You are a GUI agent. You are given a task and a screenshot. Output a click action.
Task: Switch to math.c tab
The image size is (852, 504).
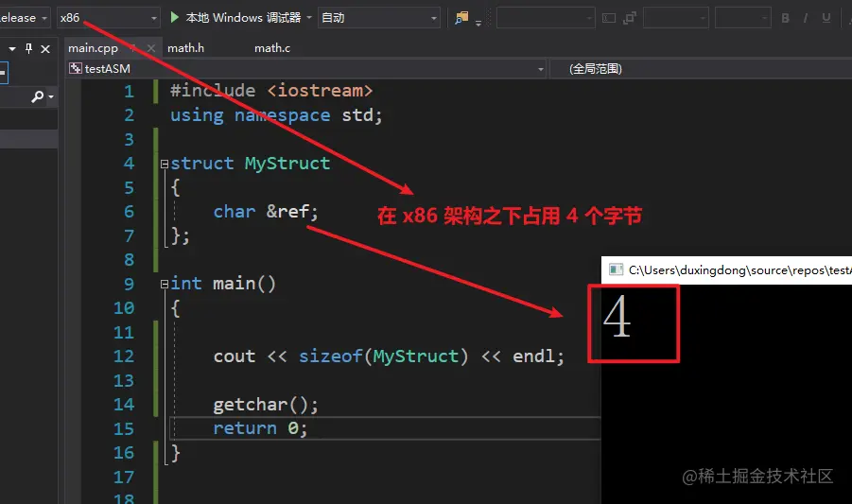point(272,48)
